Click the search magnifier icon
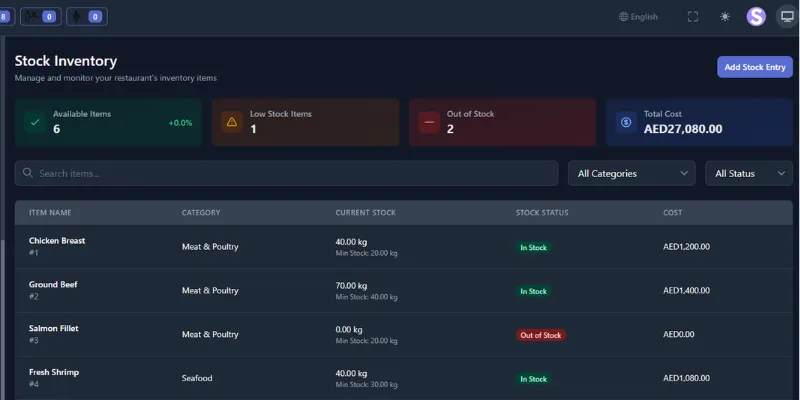 click(28, 173)
